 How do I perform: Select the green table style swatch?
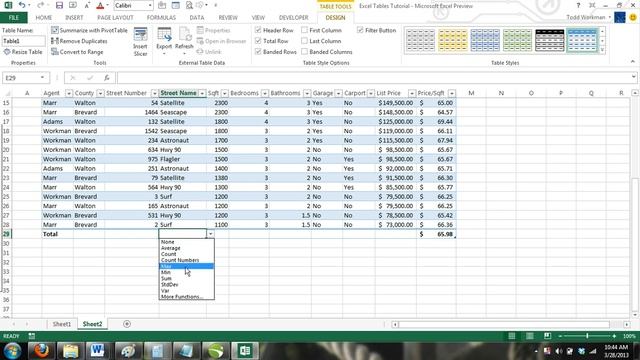click(x=517, y=40)
